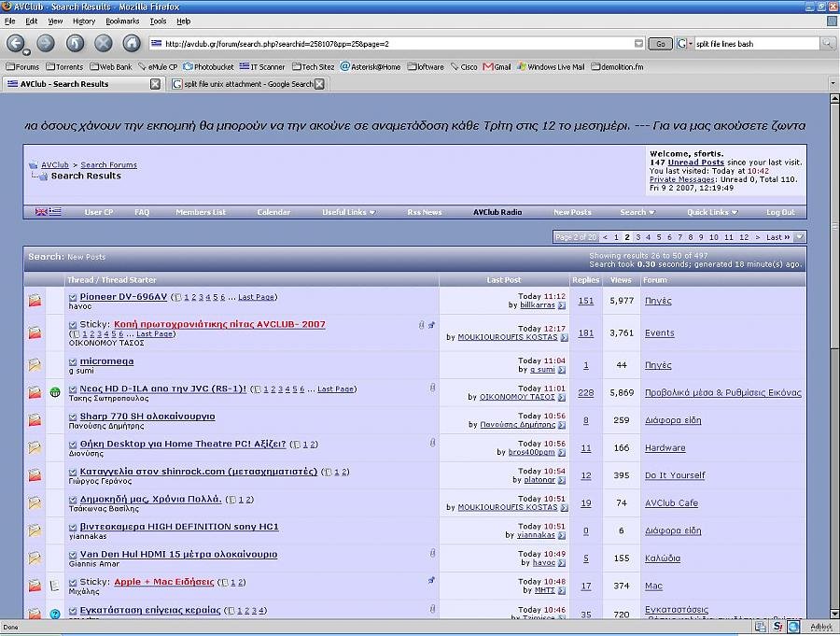This screenshot has width=840, height=636.
Task: Open the tab list dropdown arrow
Action: point(833,84)
